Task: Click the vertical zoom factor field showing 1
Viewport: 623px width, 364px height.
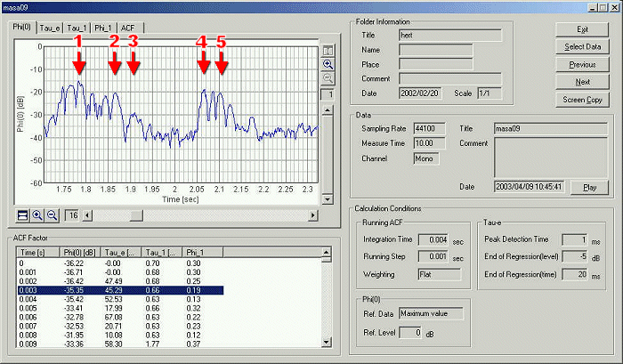Action: pos(328,94)
